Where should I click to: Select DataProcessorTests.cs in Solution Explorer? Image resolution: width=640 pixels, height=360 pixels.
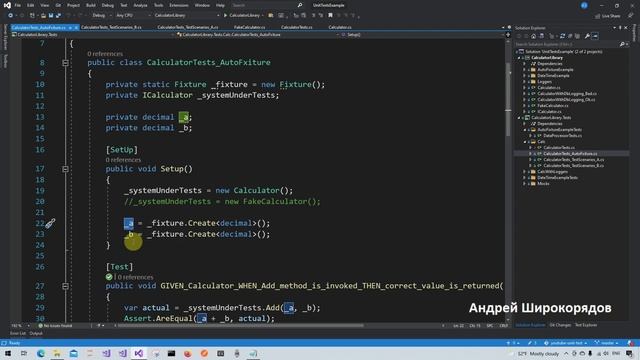click(562, 136)
